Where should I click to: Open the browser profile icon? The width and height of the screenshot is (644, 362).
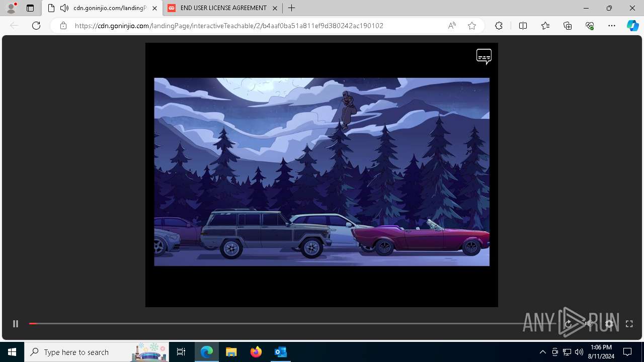tap(11, 8)
